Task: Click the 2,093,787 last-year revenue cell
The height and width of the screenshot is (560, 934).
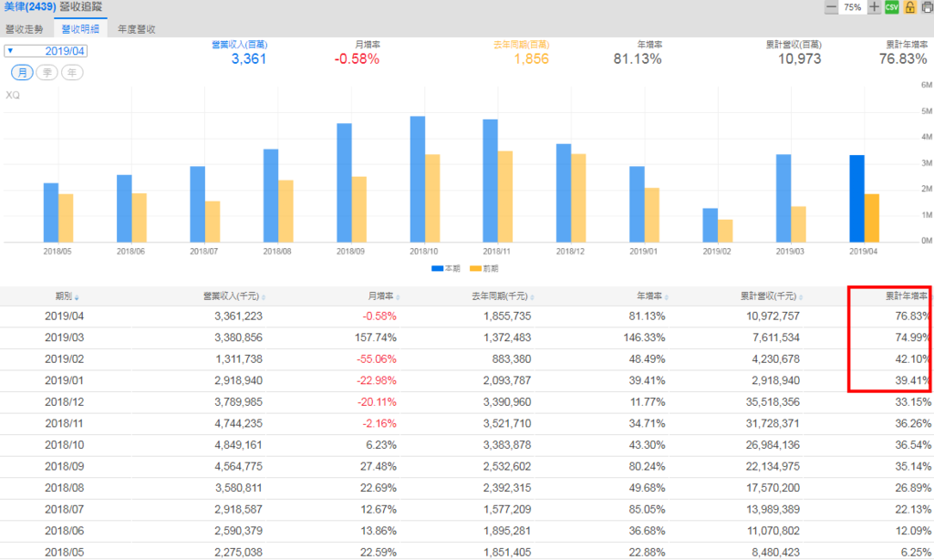Action: 507,380
